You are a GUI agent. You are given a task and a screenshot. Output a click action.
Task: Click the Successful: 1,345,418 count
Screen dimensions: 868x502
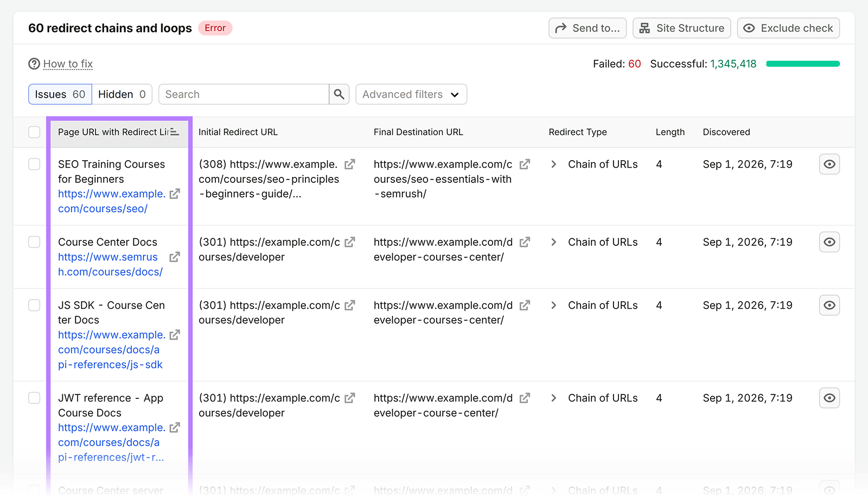(703, 64)
